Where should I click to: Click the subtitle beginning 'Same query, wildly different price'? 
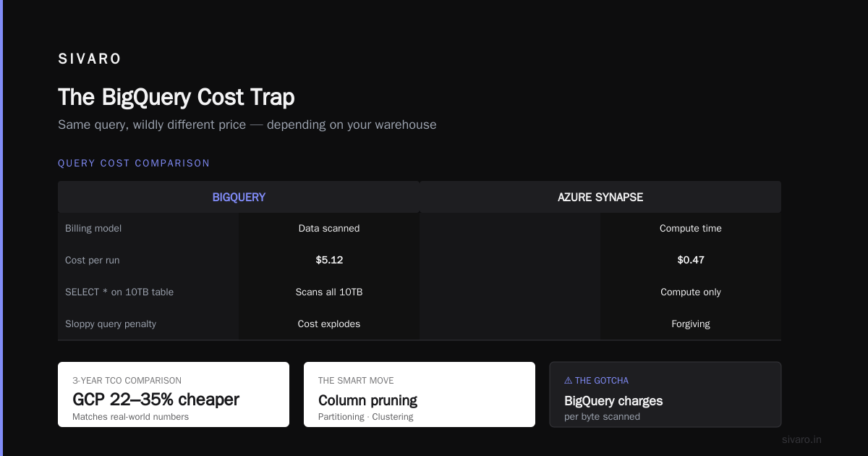[247, 124]
